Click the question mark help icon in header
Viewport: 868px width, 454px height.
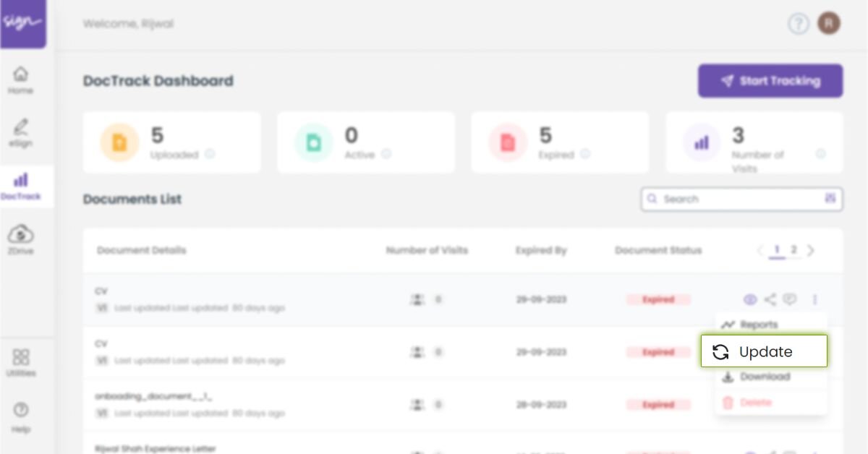[798, 24]
